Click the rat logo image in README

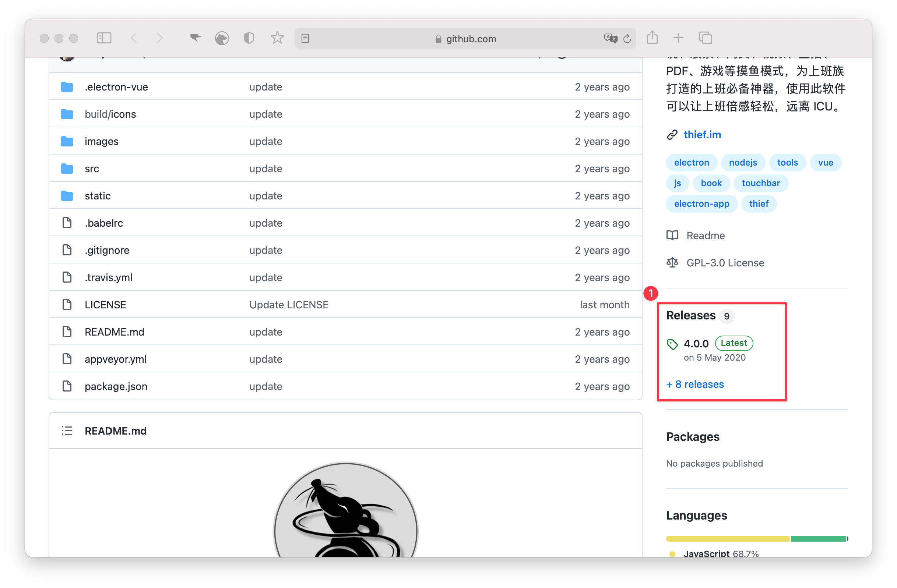pos(346,510)
